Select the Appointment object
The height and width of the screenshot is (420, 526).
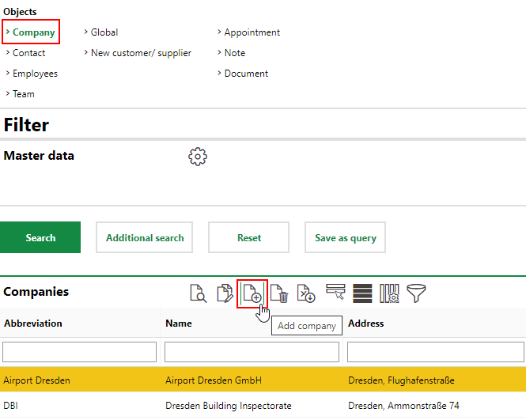pos(252,32)
